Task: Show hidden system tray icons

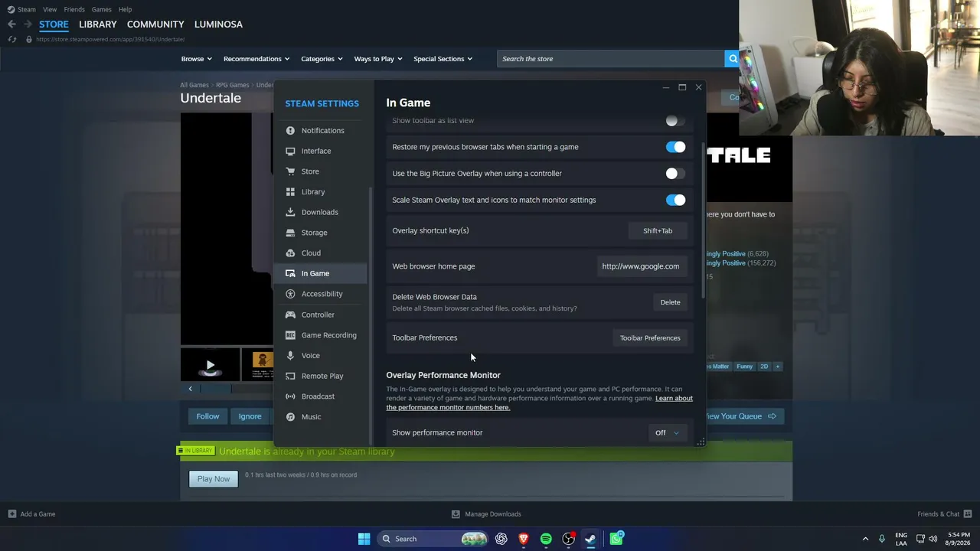Action: tap(865, 539)
